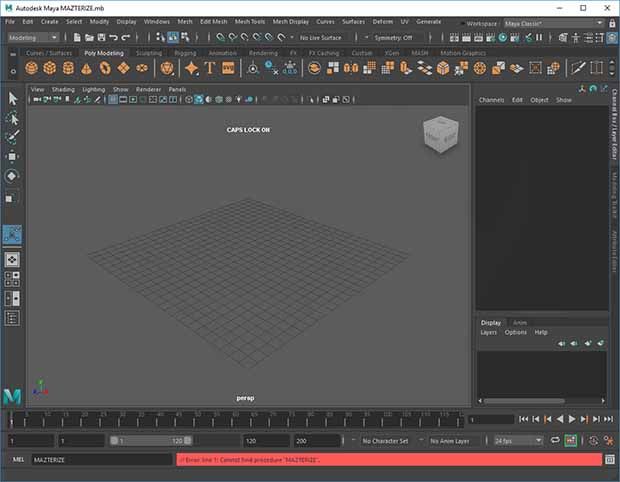Image resolution: width=620 pixels, height=482 pixels.
Task: Play animation forward
Action: (571, 419)
